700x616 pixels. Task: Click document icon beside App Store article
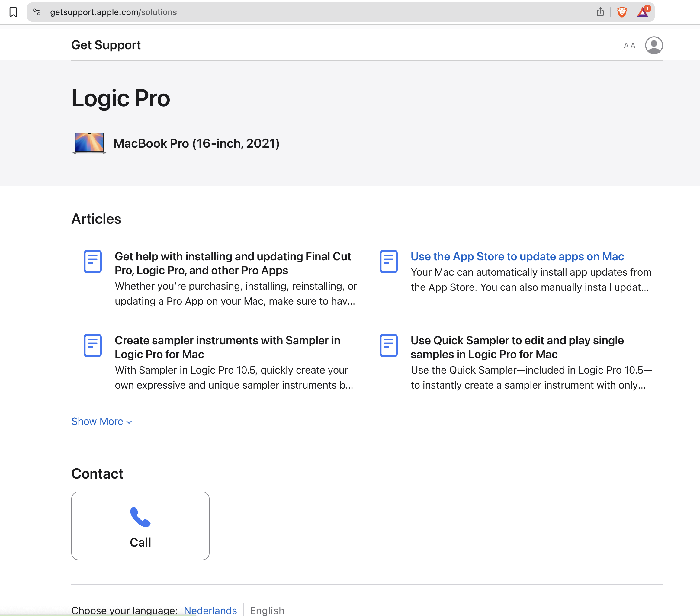388,261
